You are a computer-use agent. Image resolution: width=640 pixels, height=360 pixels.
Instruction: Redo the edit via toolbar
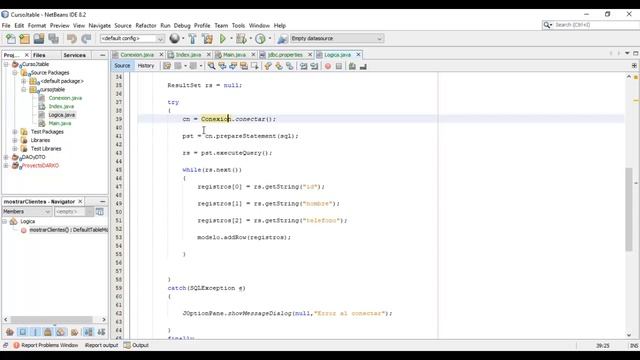tap(86, 39)
